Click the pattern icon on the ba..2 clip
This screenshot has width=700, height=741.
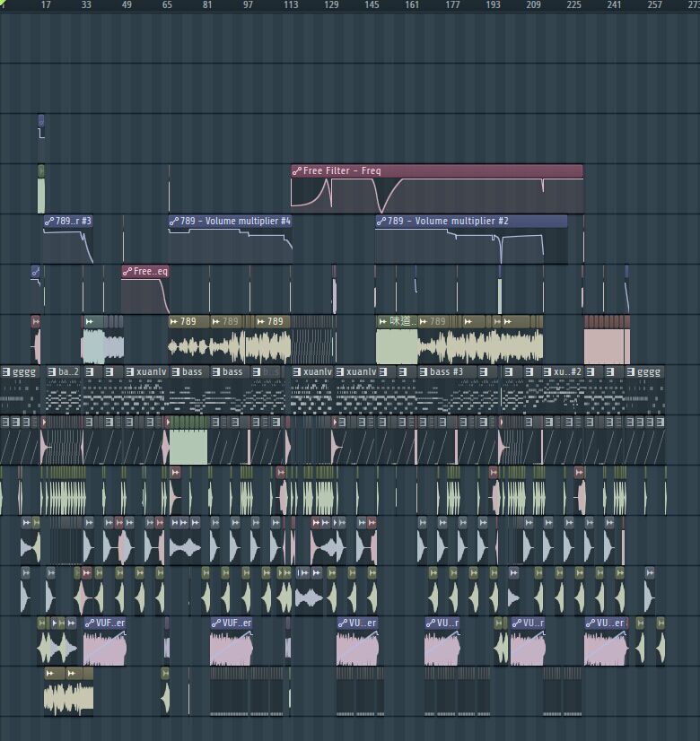tap(52, 372)
